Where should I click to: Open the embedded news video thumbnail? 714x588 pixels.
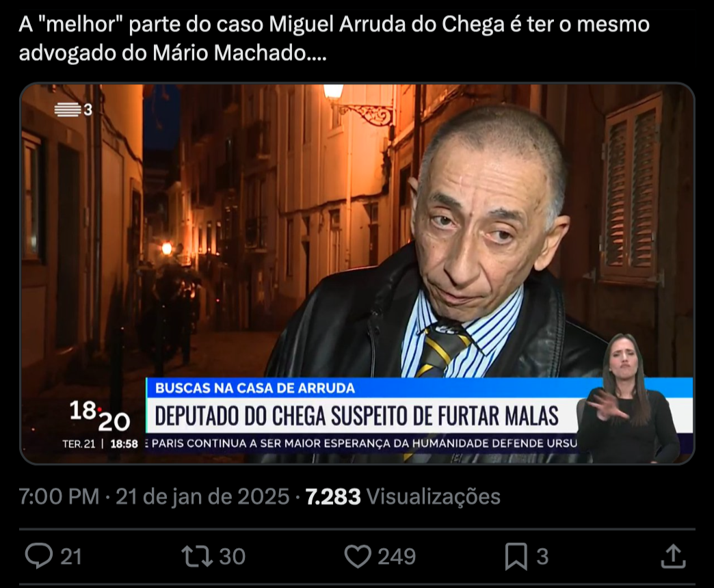point(357,273)
